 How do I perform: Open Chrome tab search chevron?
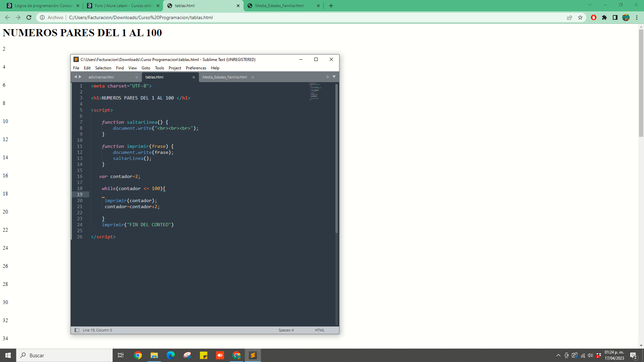click(x=590, y=5)
